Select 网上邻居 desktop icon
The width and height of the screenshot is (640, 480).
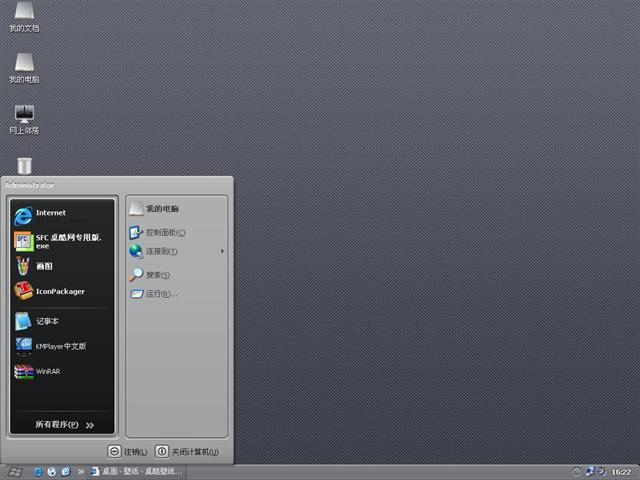tap(24, 120)
